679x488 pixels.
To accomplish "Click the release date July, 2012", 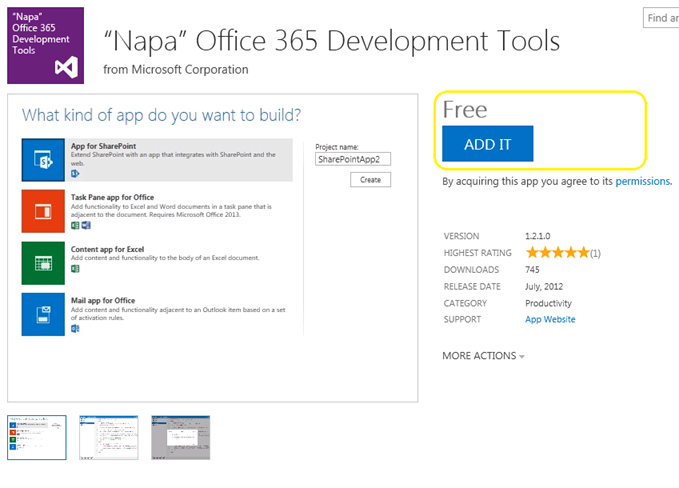I will [x=544, y=287].
